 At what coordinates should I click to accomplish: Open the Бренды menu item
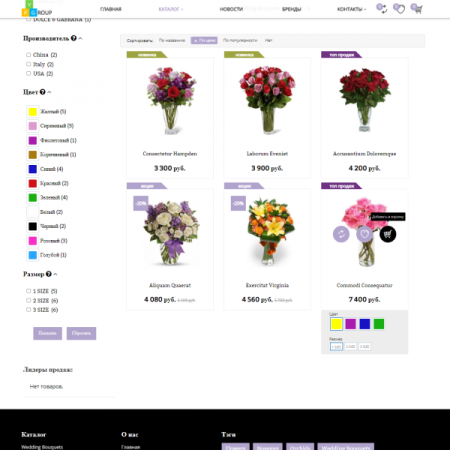(x=291, y=9)
